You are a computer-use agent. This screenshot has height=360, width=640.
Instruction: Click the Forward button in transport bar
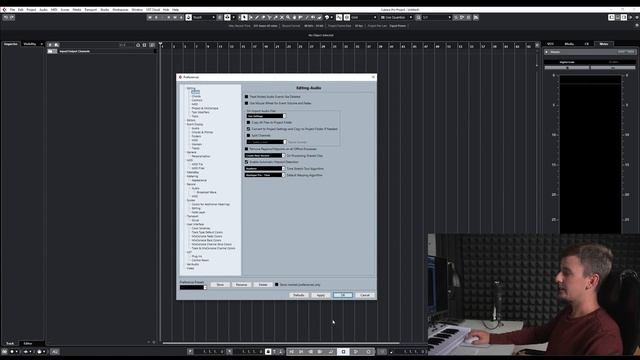[x=320, y=351]
